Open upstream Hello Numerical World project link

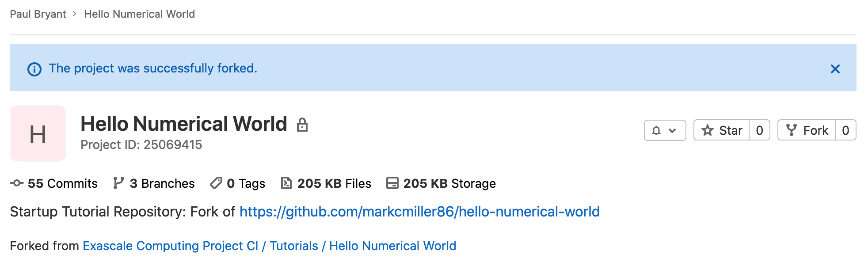coord(392,246)
